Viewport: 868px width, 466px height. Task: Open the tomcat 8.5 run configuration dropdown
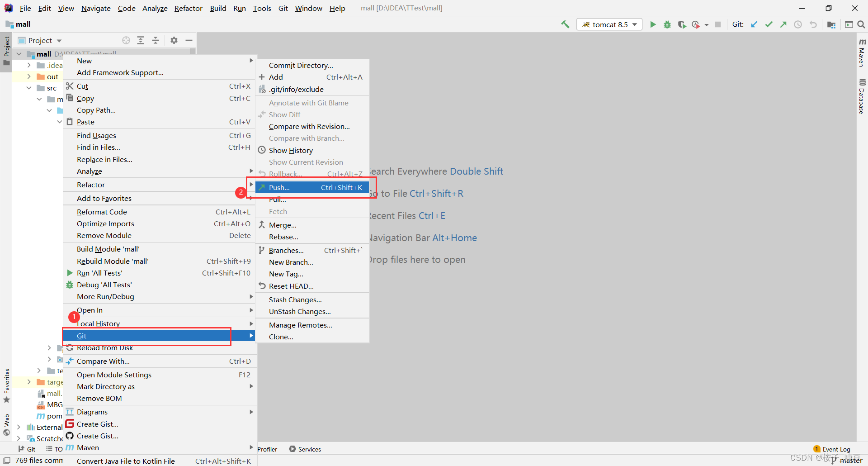(x=609, y=24)
